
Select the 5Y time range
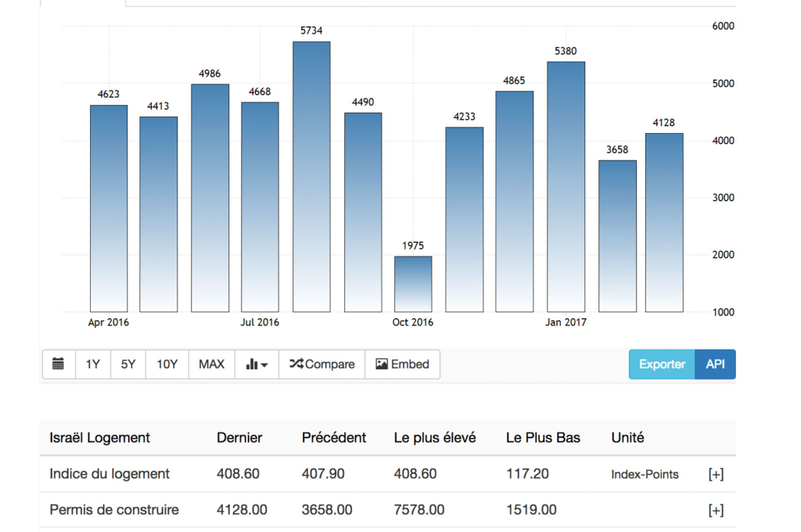(x=128, y=365)
